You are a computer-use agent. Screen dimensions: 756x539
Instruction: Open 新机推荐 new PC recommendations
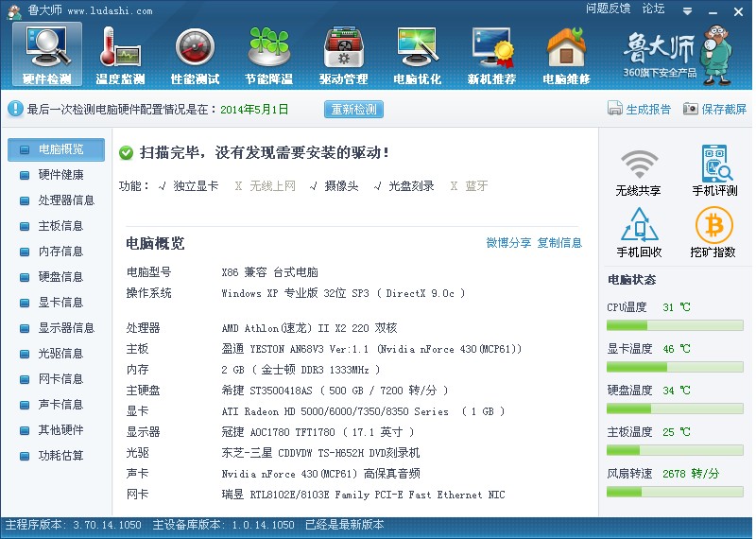point(491,54)
